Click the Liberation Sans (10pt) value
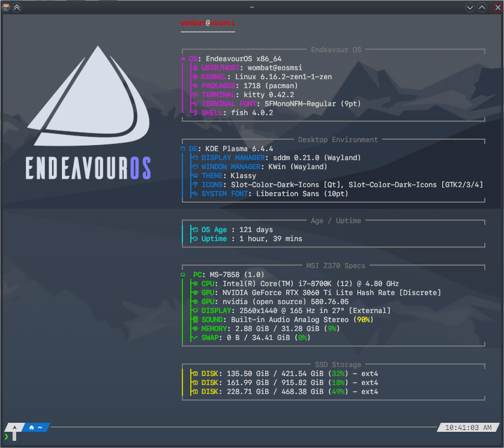 302,194
